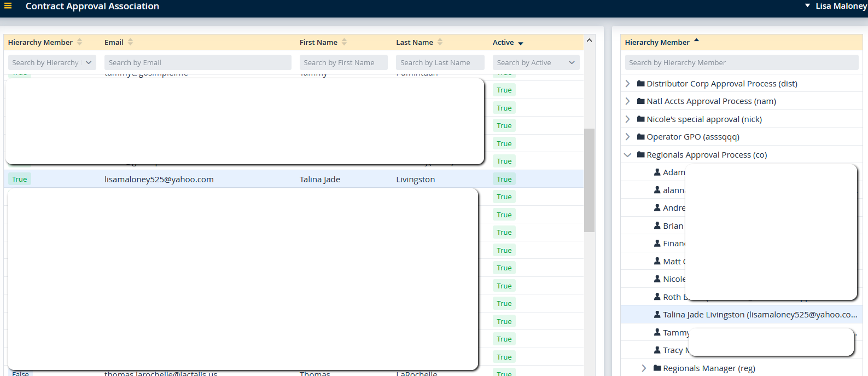
Task: Collapse Regionals Approval Process folder
Action: point(627,155)
